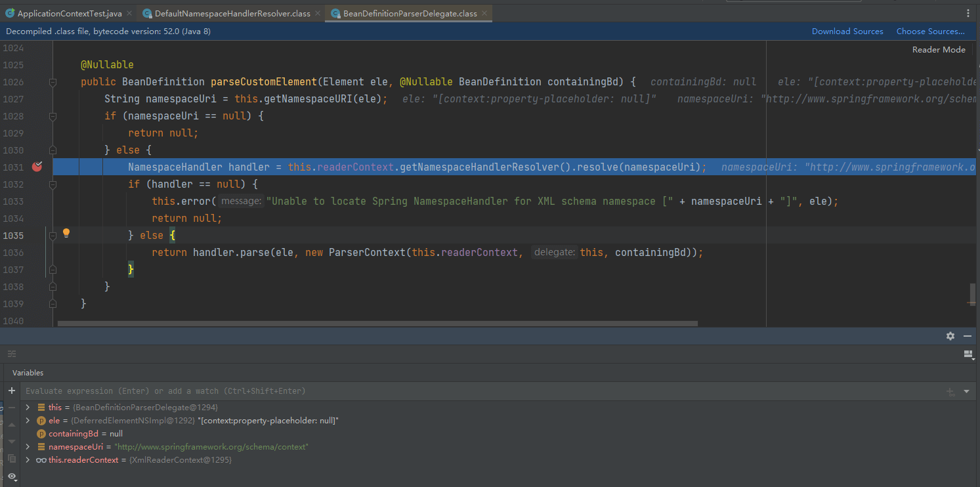Open the editor tabs three-dots menu

coord(968,13)
